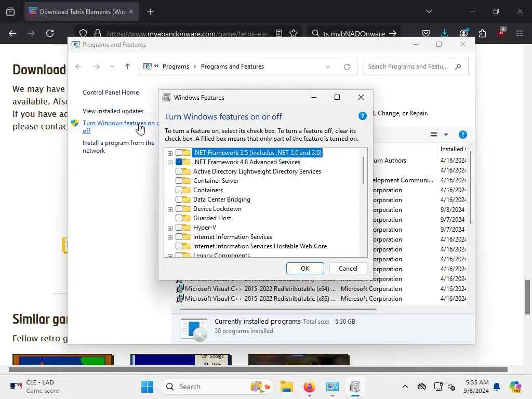Open Firefox from the taskbar
532x399 pixels.
(309, 387)
